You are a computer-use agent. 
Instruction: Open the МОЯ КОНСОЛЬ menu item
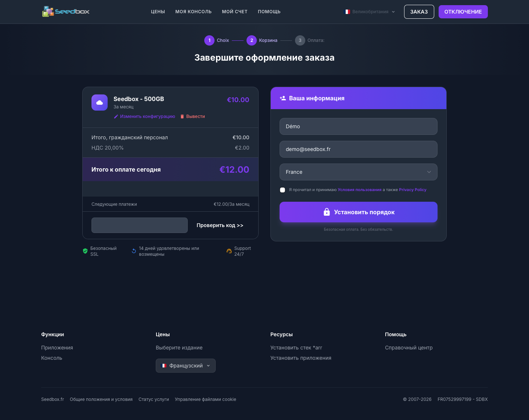(x=194, y=12)
